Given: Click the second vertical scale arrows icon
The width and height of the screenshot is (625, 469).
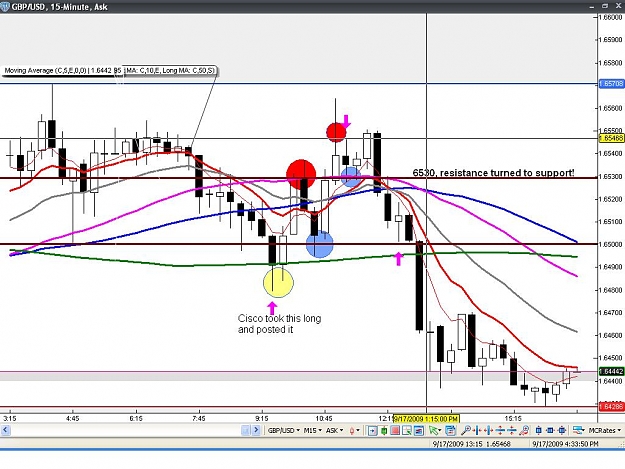Looking at the screenshot, I should pos(512,430).
